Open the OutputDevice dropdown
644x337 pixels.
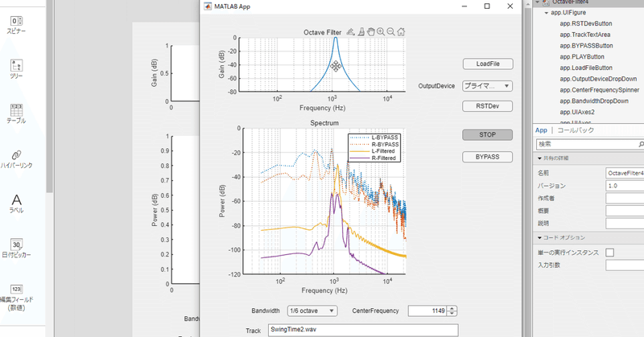point(488,86)
